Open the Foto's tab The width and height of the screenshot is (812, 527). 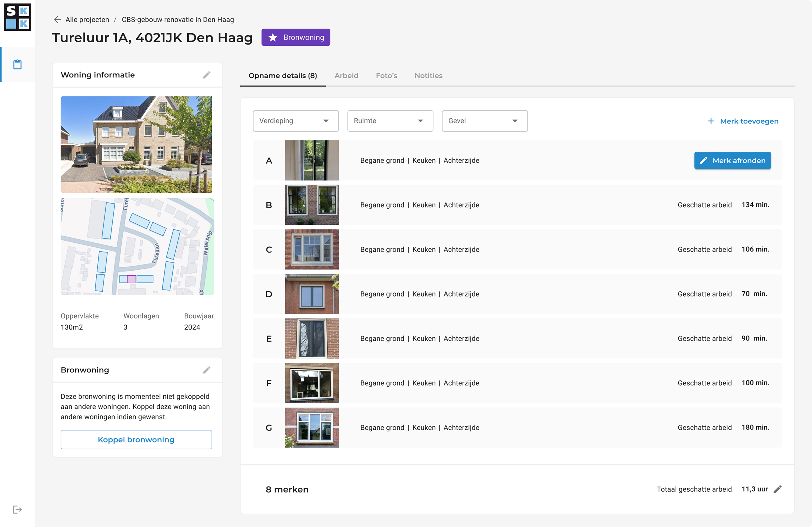tap(386, 76)
